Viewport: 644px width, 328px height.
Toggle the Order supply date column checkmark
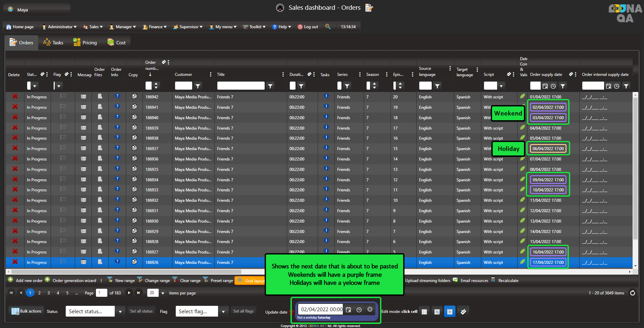[x=571, y=74]
